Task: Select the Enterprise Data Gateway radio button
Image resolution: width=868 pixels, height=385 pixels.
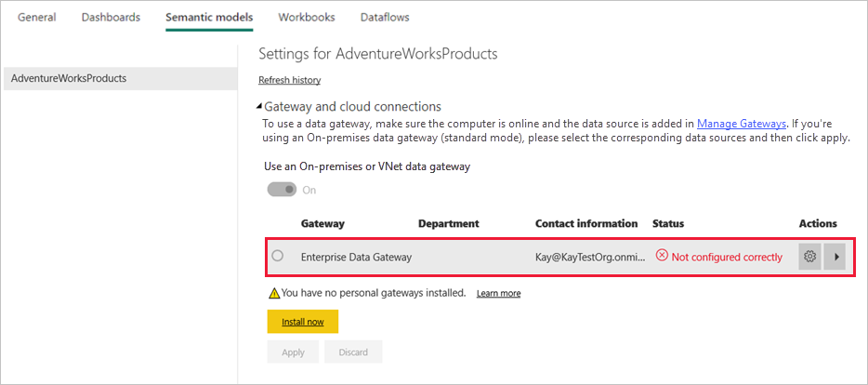Action: point(277,256)
